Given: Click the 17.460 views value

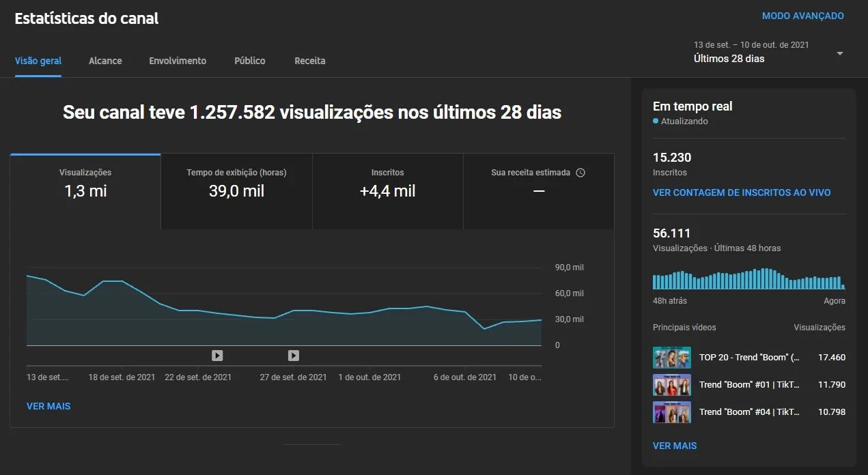Looking at the screenshot, I should coord(832,357).
